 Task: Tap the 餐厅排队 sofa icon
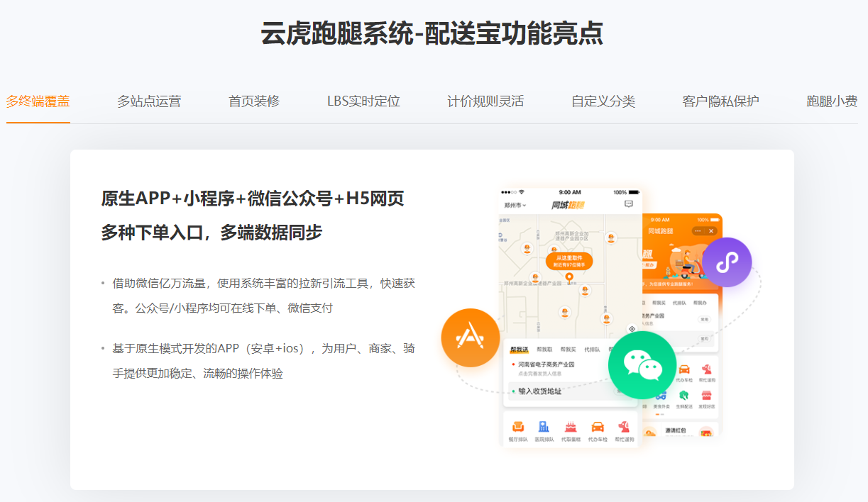pyautogui.click(x=518, y=427)
